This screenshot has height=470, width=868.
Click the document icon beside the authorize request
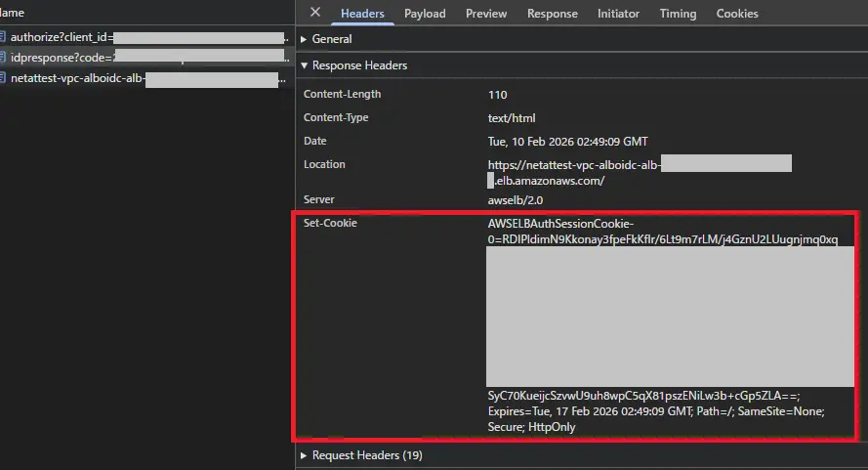pyautogui.click(x=3, y=38)
